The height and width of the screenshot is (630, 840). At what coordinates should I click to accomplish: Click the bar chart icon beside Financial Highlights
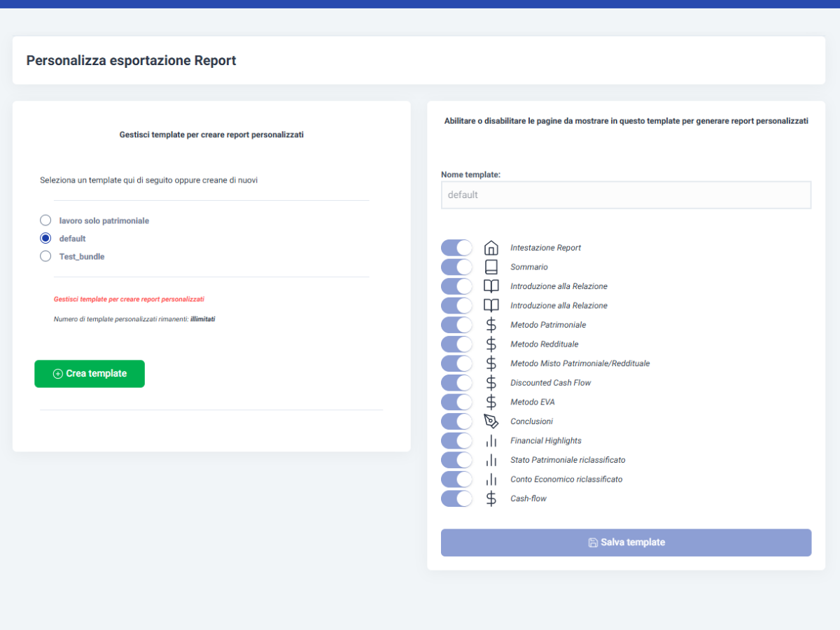click(491, 441)
